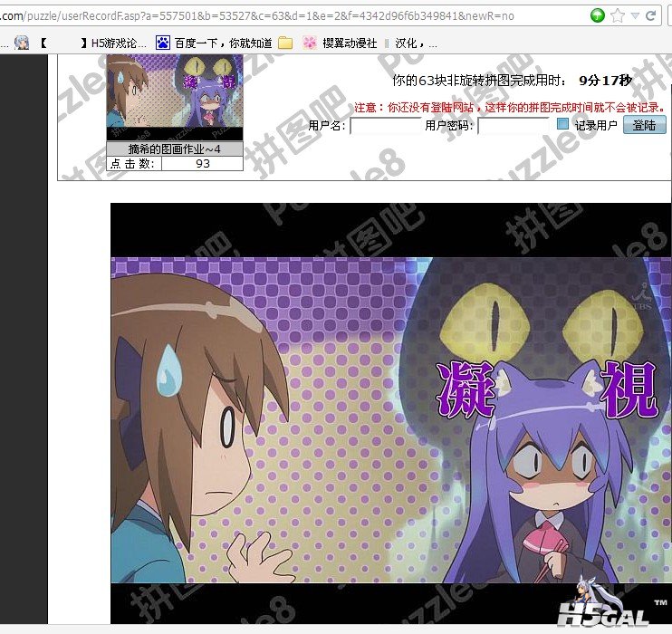The image size is (672, 634).
Task: Focus the 用户密码 password input field
Action: 513,126
